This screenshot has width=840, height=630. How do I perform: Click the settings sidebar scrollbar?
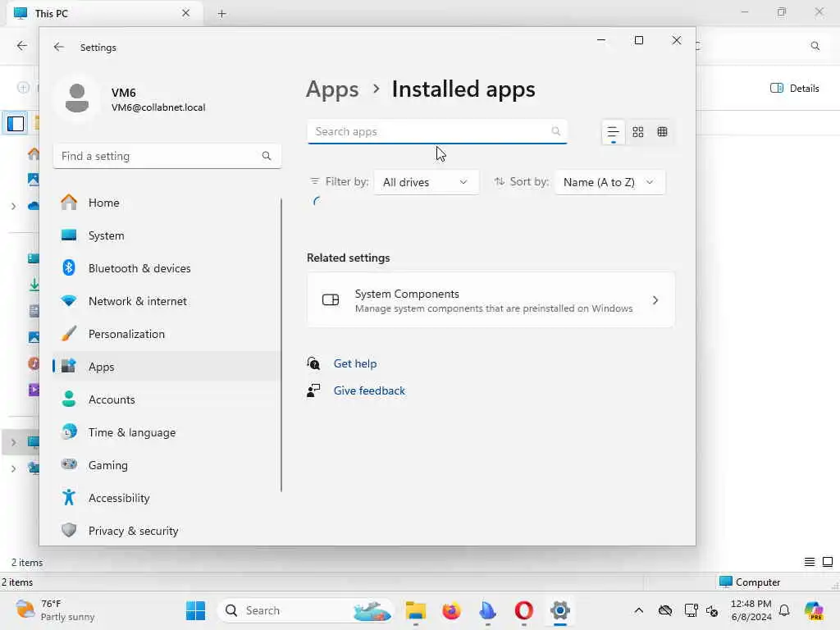click(281, 344)
